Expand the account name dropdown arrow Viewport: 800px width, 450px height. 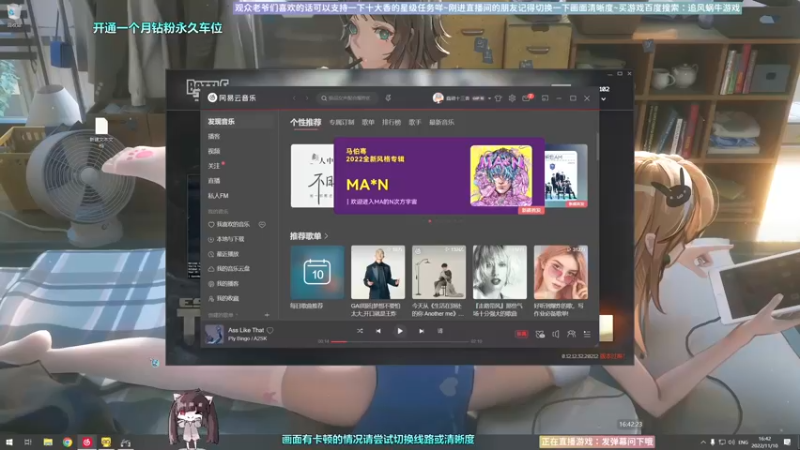pos(489,98)
